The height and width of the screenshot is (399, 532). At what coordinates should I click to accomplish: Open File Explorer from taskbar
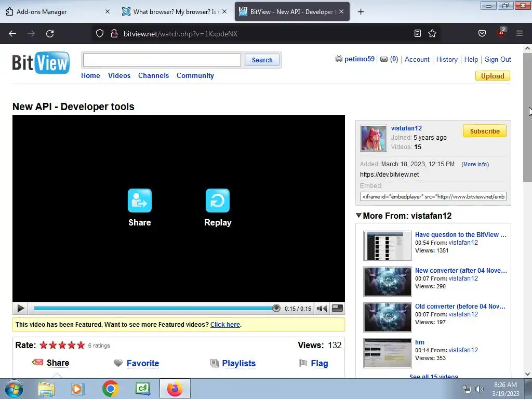[x=46, y=389]
